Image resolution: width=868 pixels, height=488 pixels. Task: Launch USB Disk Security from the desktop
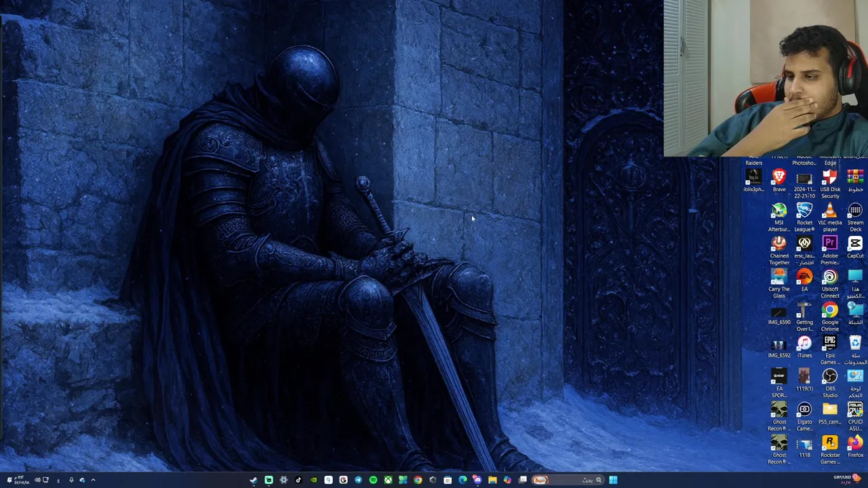[830, 184]
